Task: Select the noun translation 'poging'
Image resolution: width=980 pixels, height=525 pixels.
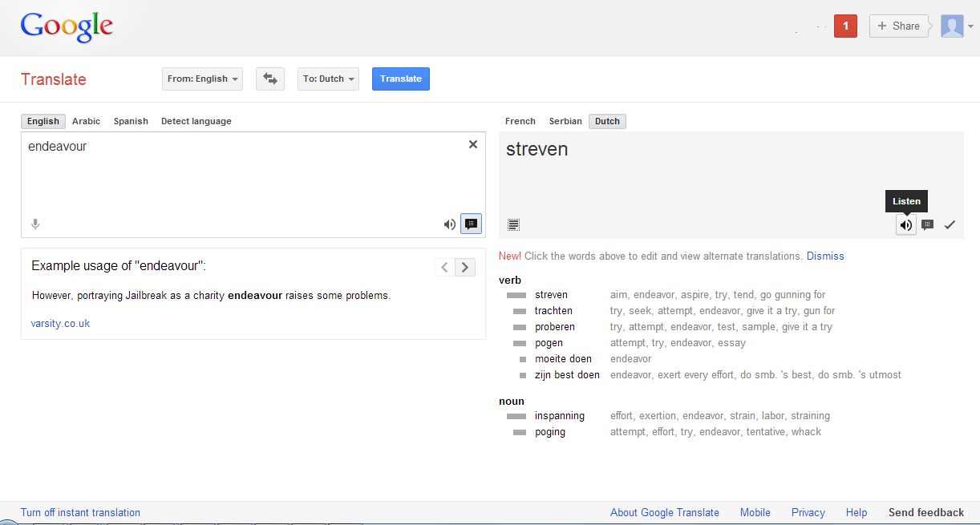Action: pos(550,432)
